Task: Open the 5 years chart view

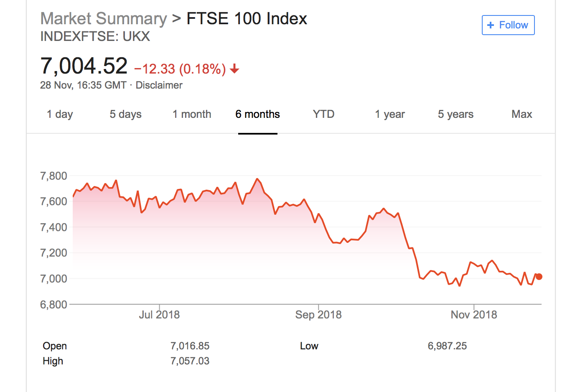Action: 455,114
